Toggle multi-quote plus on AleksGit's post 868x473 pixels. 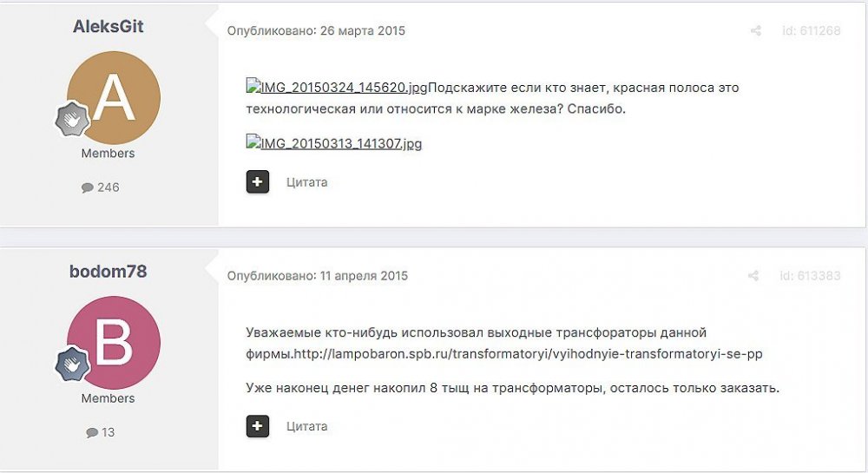[x=258, y=181]
